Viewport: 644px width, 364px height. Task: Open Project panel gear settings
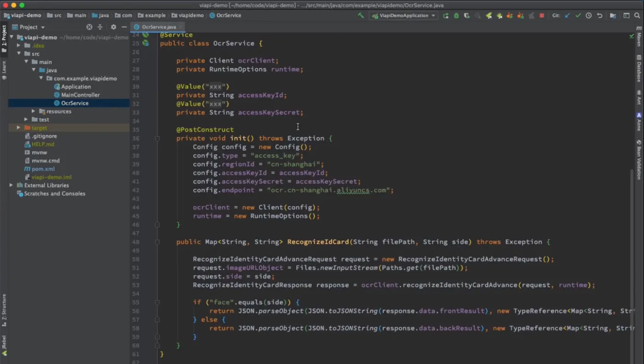tap(114, 27)
